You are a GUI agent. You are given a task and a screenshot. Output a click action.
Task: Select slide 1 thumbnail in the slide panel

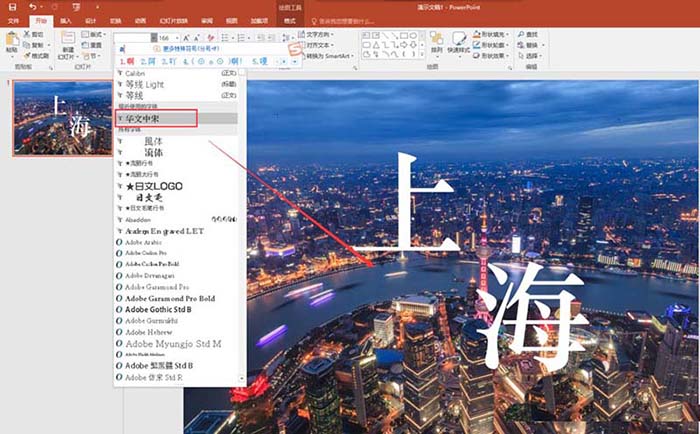[62, 118]
